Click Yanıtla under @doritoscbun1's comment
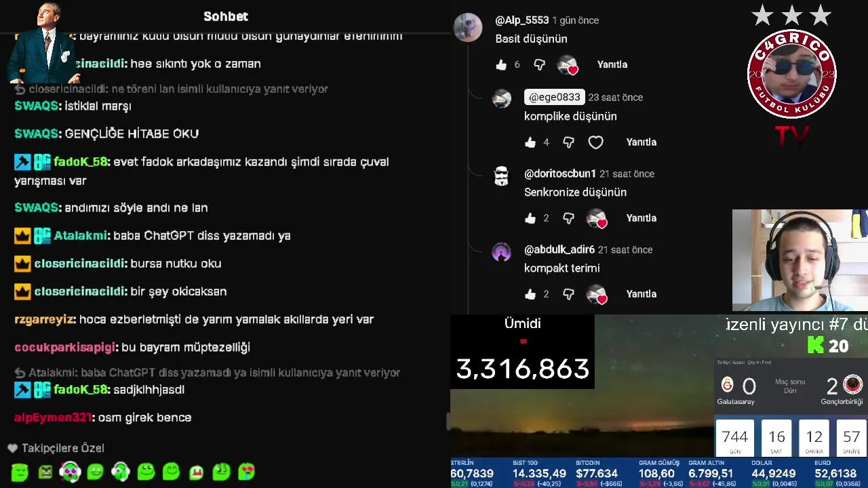Viewport: 868px width, 488px height. point(641,218)
